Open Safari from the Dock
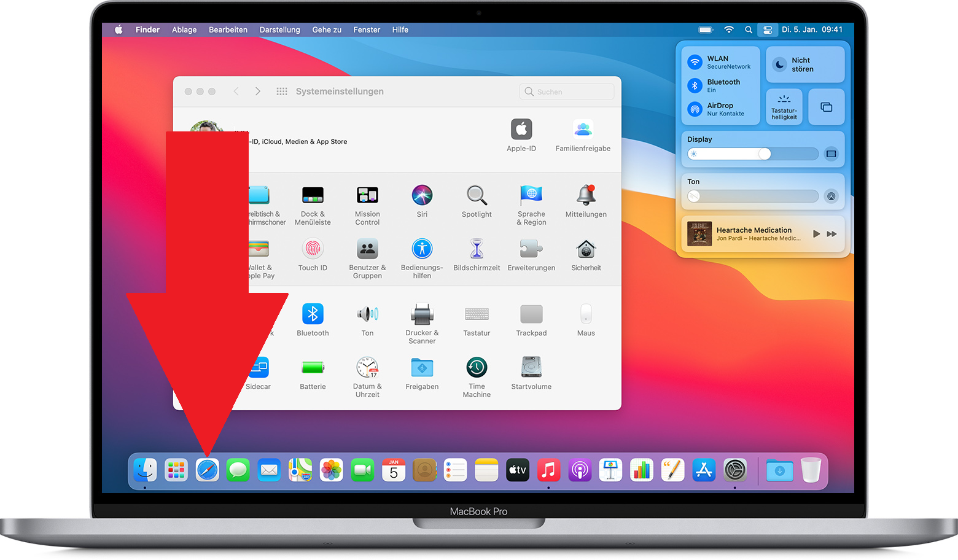This screenshot has width=958, height=560. coord(207,470)
